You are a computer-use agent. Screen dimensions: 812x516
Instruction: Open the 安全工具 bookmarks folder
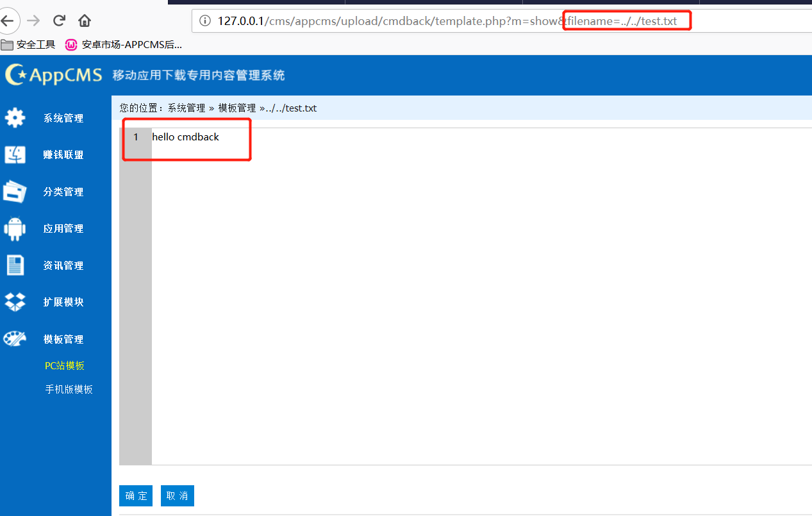pos(28,45)
